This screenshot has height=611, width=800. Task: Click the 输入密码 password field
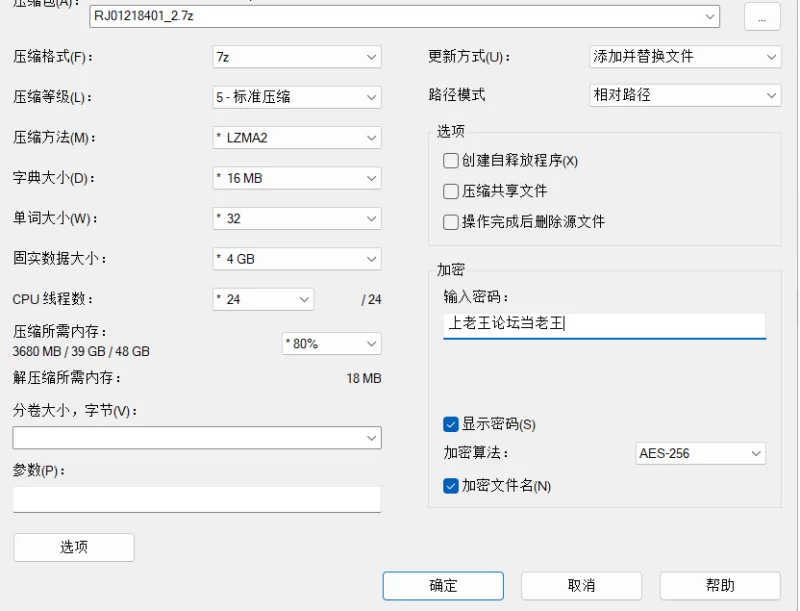[604, 324]
